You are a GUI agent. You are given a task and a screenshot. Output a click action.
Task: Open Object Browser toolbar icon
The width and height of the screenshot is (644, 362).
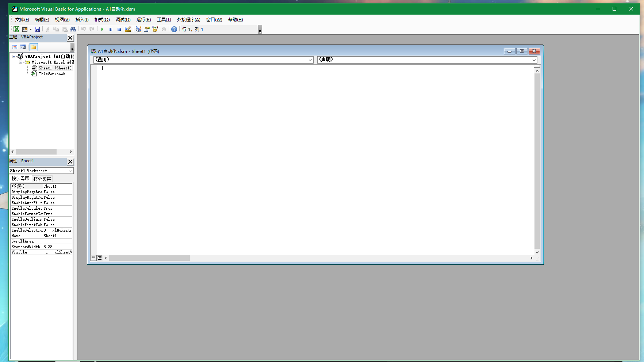click(x=155, y=29)
